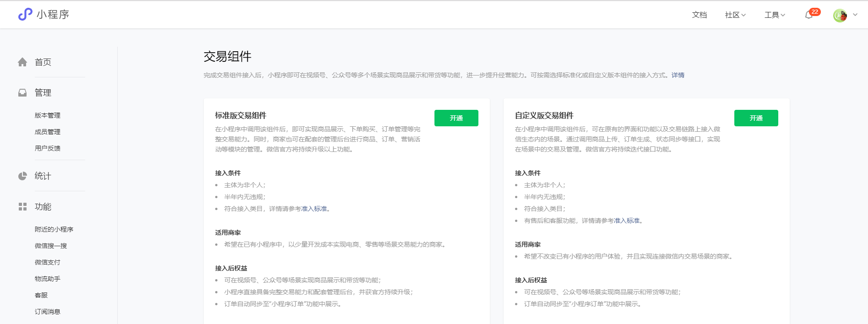
Task: Select the 功能 section label
Action: [x=43, y=207]
